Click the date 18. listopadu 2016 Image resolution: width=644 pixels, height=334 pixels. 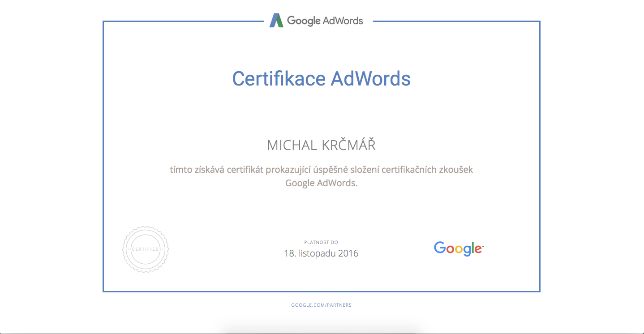click(321, 253)
